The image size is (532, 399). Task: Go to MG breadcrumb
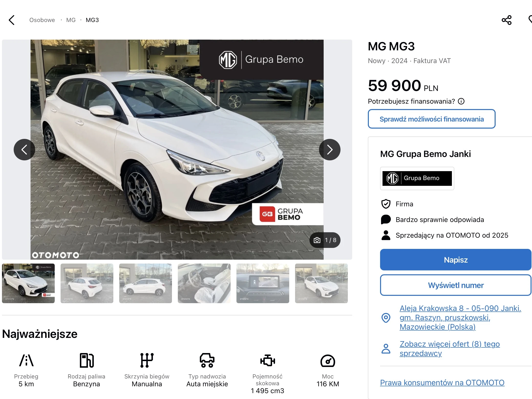[71, 20]
